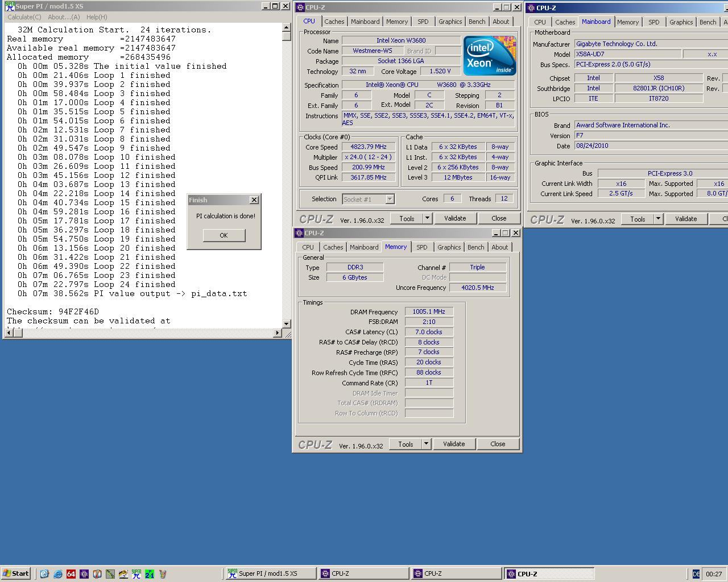The image size is (728, 582).
Task: Click Super PI horizontal scrollbar left arrow
Action: coord(9,332)
